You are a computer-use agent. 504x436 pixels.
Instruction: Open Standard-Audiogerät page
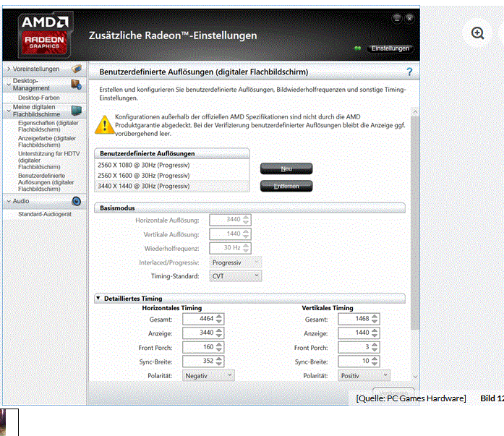(x=45, y=214)
